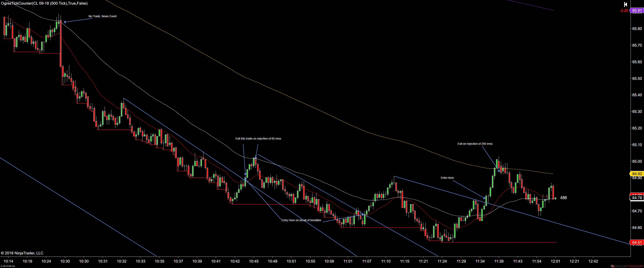This screenshot has height=268, width=644.
Task: Click the 12:01 time axis label
Action: [x=556, y=261]
